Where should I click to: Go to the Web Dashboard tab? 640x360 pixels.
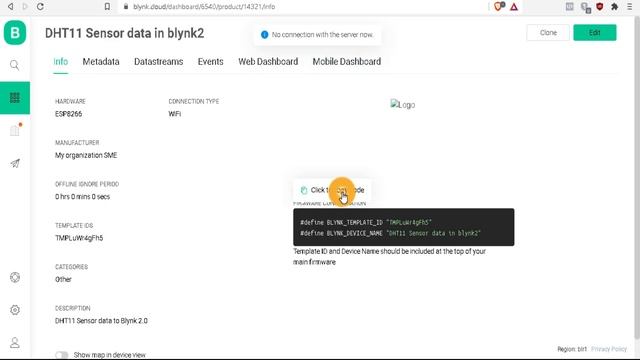[268, 62]
